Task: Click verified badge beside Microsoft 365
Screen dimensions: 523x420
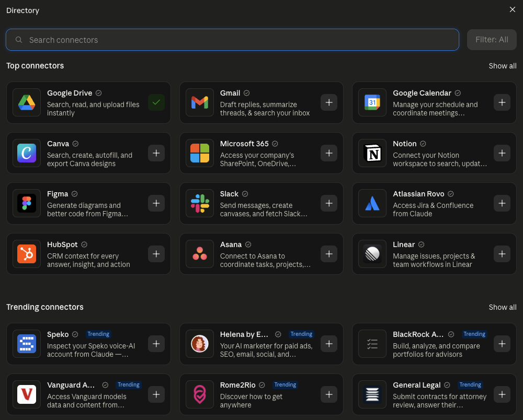Action: click(x=275, y=144)
